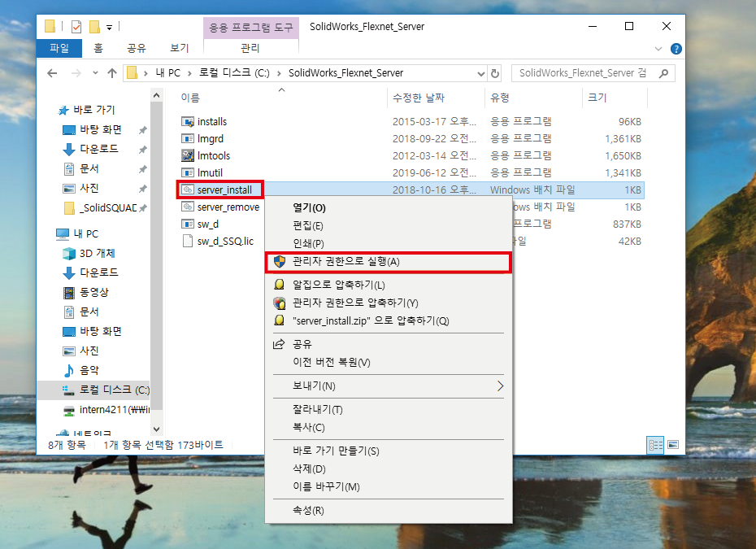This screenshot has height=549, width=756.
Task: Open the 파일 tab
Action: tap(59, 48)
